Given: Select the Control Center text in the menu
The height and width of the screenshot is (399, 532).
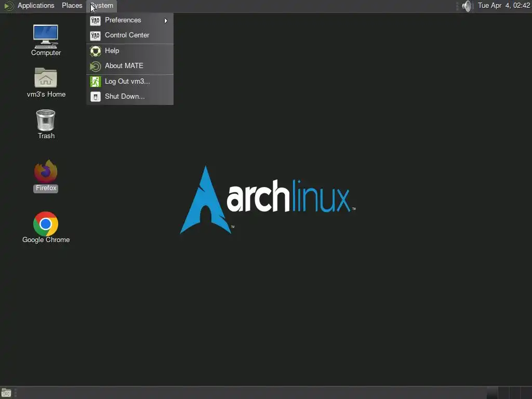Looking at the screenshot, I should click(127, 35).
